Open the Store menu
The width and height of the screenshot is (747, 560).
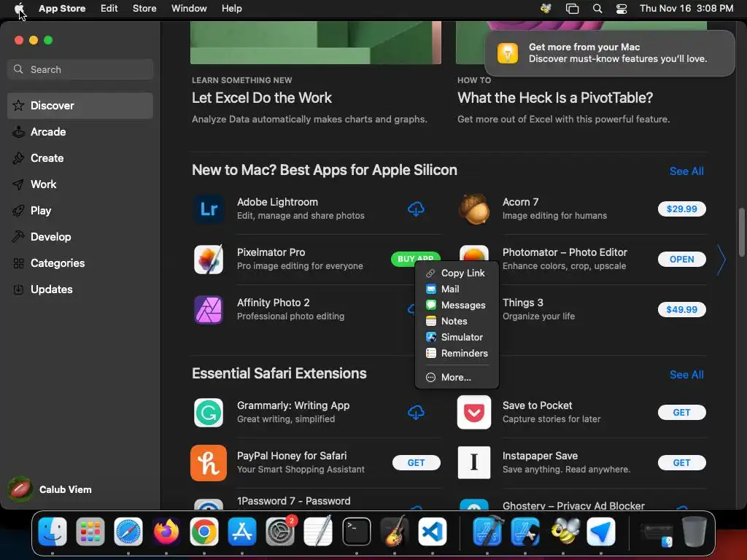[x=144, y=9]
